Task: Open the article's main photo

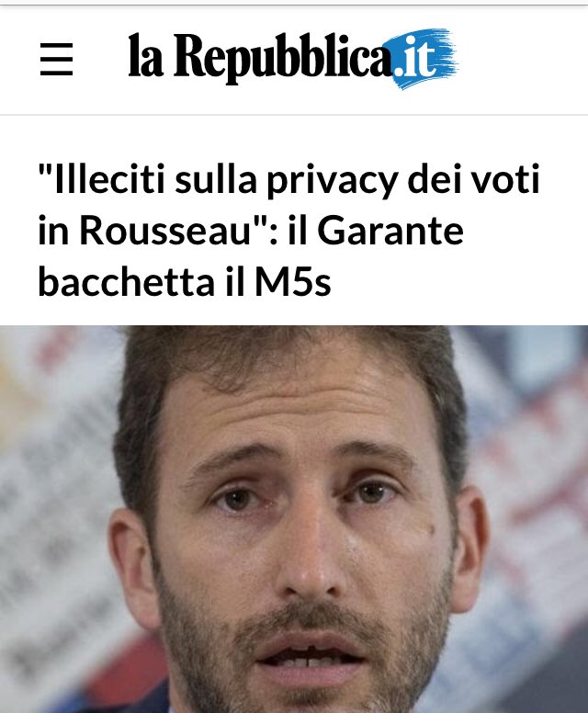Action: pyautogui.click(x=294, y=519)
